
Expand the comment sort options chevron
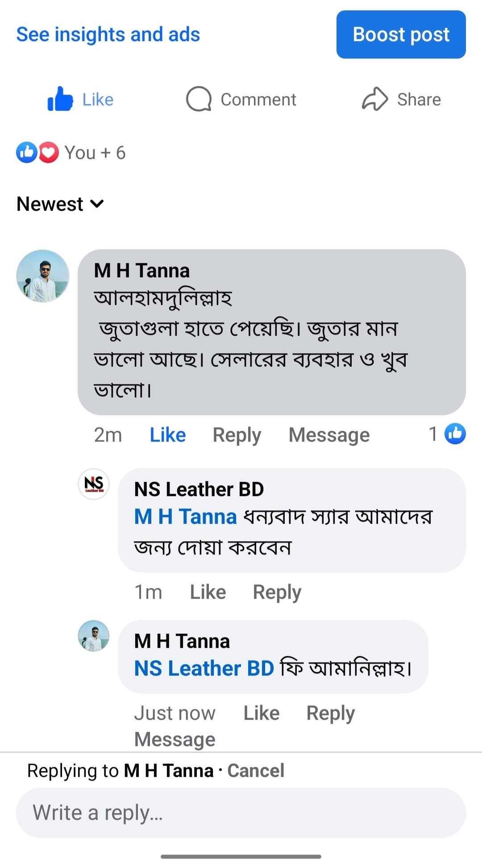coord(96,204)
